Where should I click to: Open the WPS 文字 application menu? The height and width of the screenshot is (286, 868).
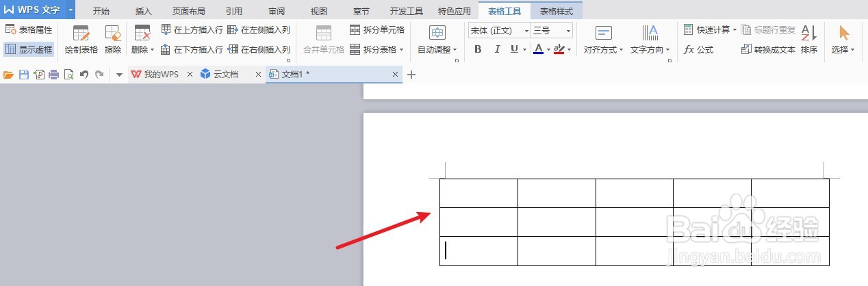[33, 10]
